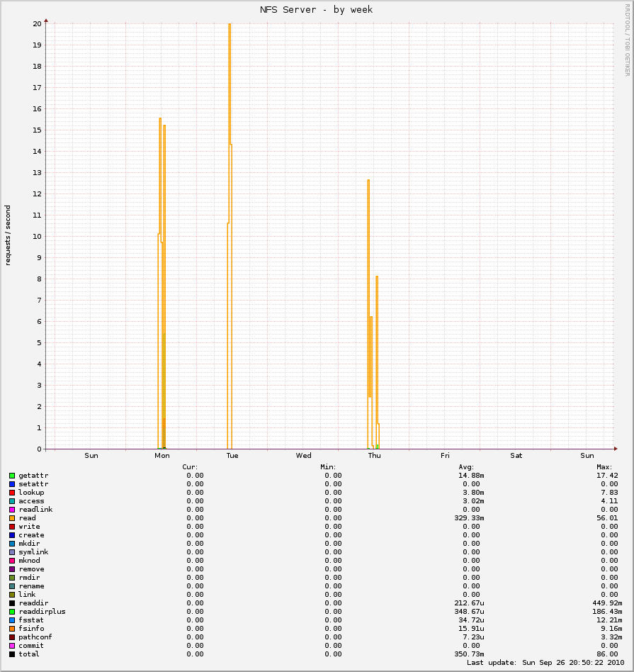Click the 'create' legend label

click(x=31, y=535)
